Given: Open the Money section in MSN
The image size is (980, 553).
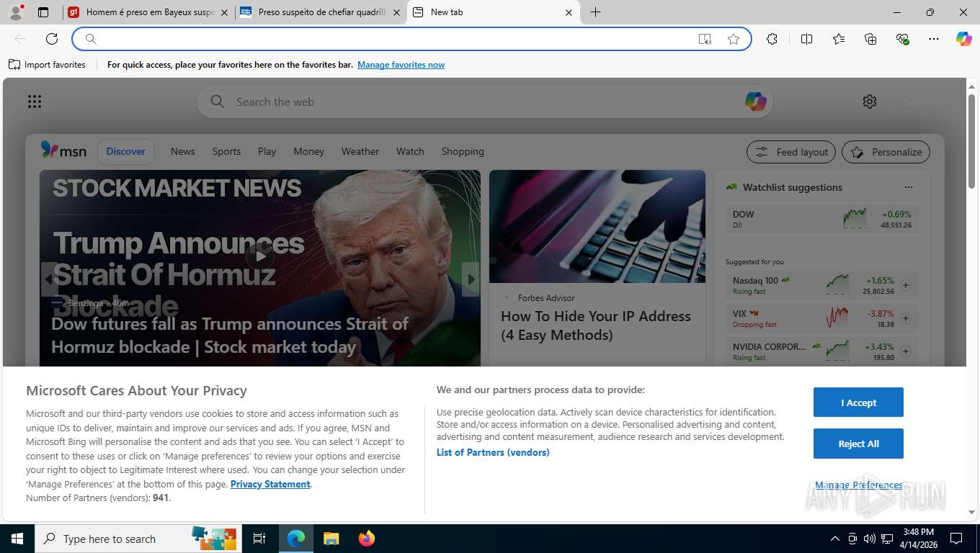Looking at the screenshot, I should coord(308,151).
